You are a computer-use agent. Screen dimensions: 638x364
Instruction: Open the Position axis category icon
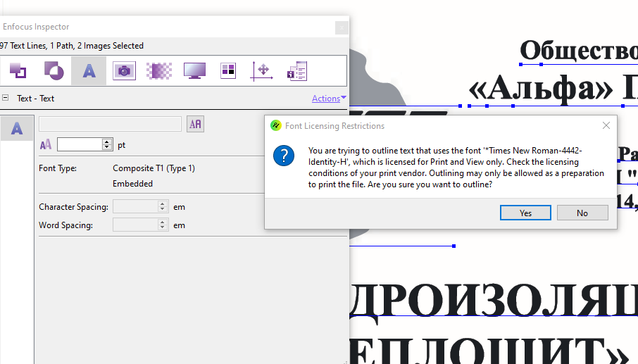pyautogui.click(x=261, y=71)
